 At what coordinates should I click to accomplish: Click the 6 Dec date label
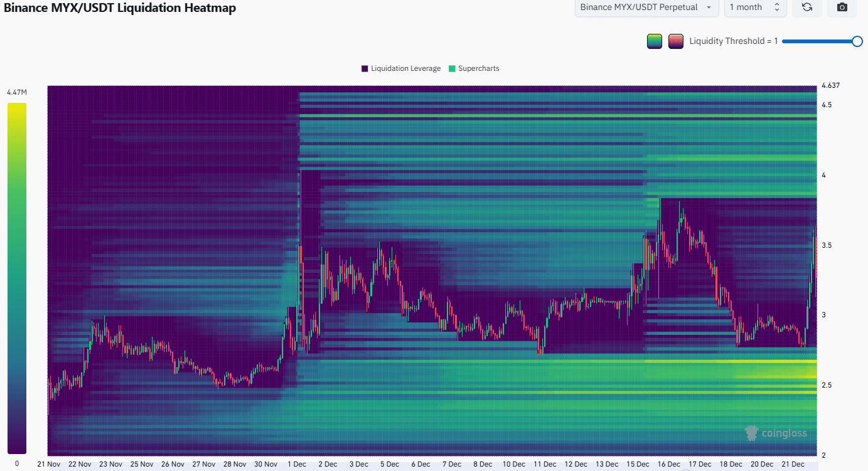point(421,465)
